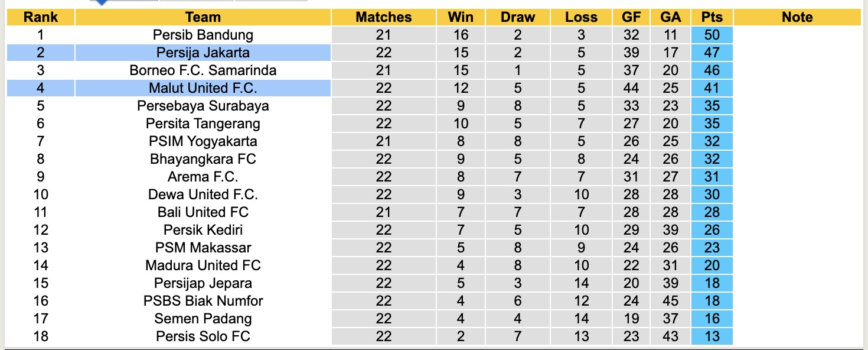Click the Note column header

tap(797, 17)
